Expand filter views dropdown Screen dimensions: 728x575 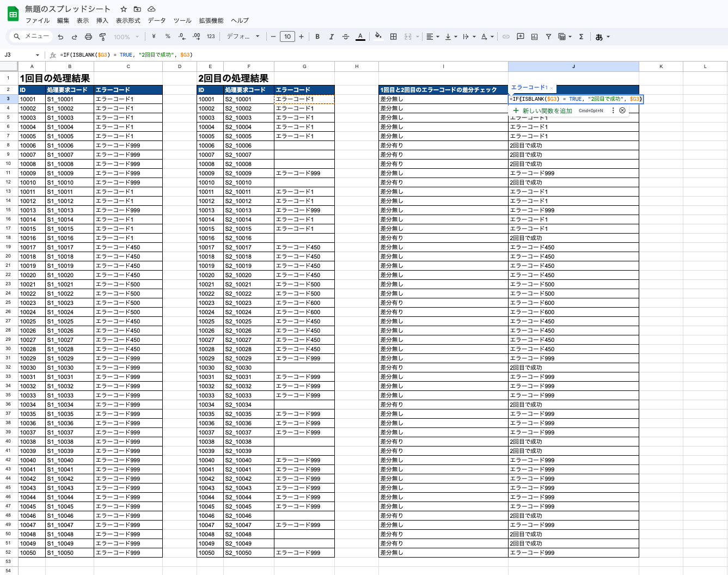tap(570, 37)
